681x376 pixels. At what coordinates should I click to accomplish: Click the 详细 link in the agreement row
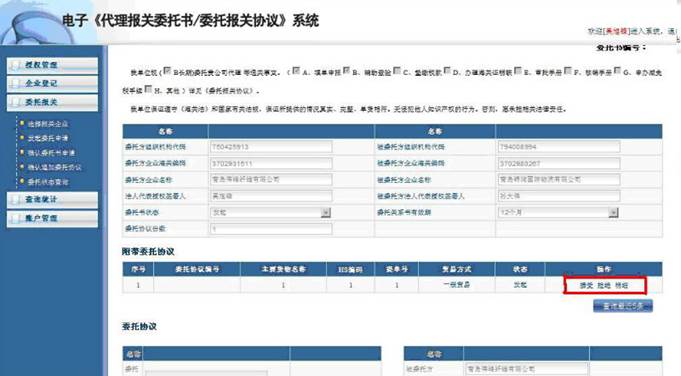621,285
